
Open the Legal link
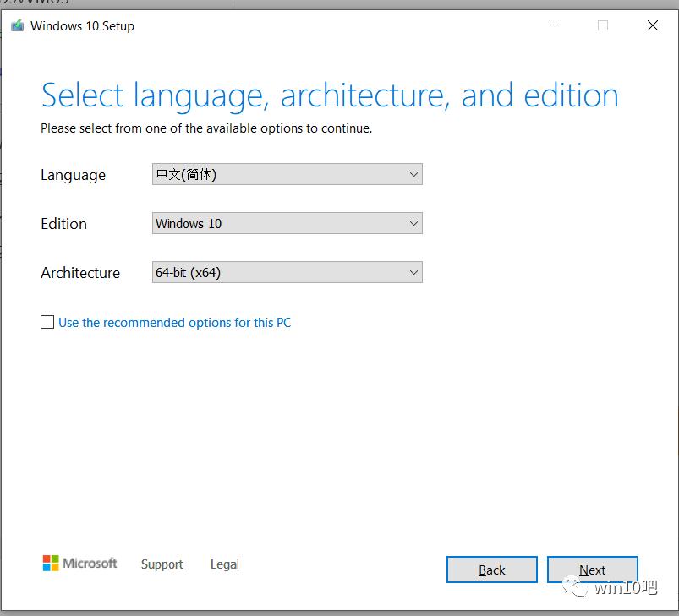point(224,564)
